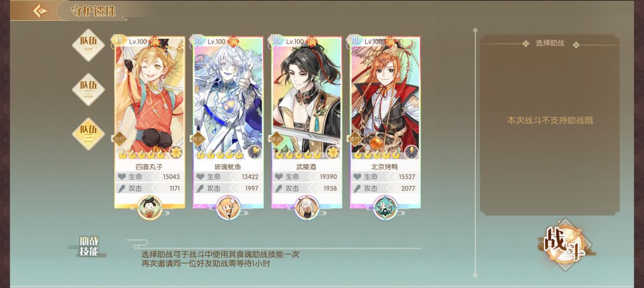Click the 选择助战 panel header
The image size is (644, 288).
coord(550,43)
